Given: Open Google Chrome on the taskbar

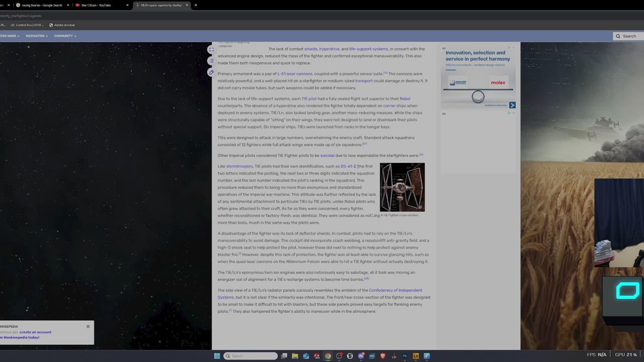Looking at the screenshot, I should (328, 356).
